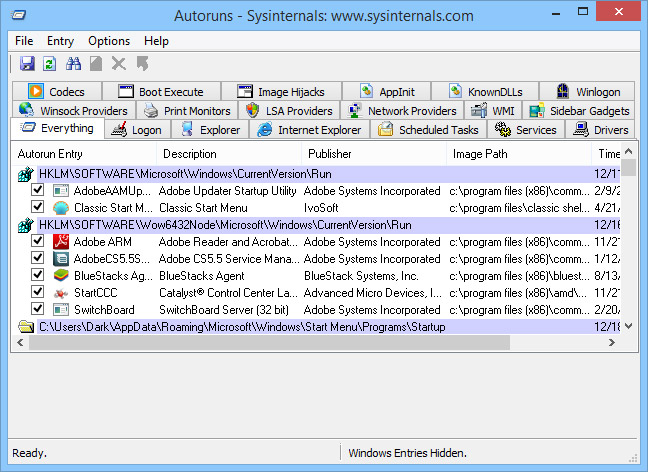Screen dimensions: 648x472
Task: Disable the StartCCC autorun checkbox
Action: 38,293
